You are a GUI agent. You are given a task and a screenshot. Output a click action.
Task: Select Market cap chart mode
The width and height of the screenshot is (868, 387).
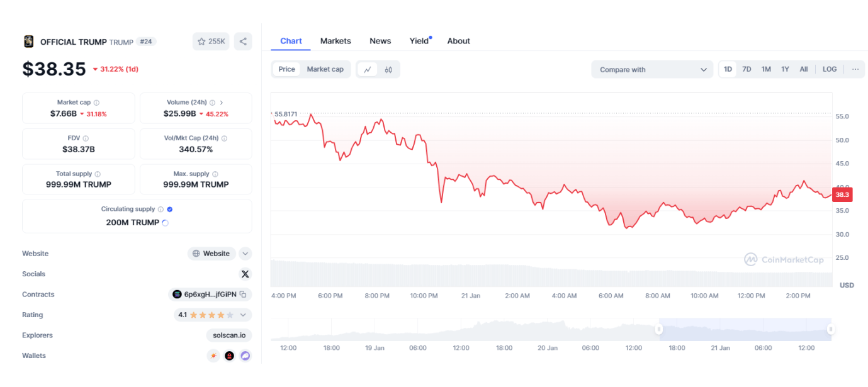pyautogui.click(x=325, y=69)
